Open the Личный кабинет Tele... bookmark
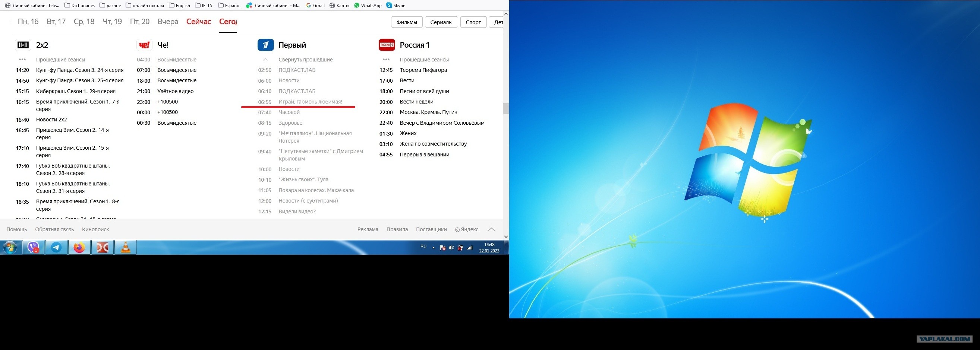 click(32, 5)
